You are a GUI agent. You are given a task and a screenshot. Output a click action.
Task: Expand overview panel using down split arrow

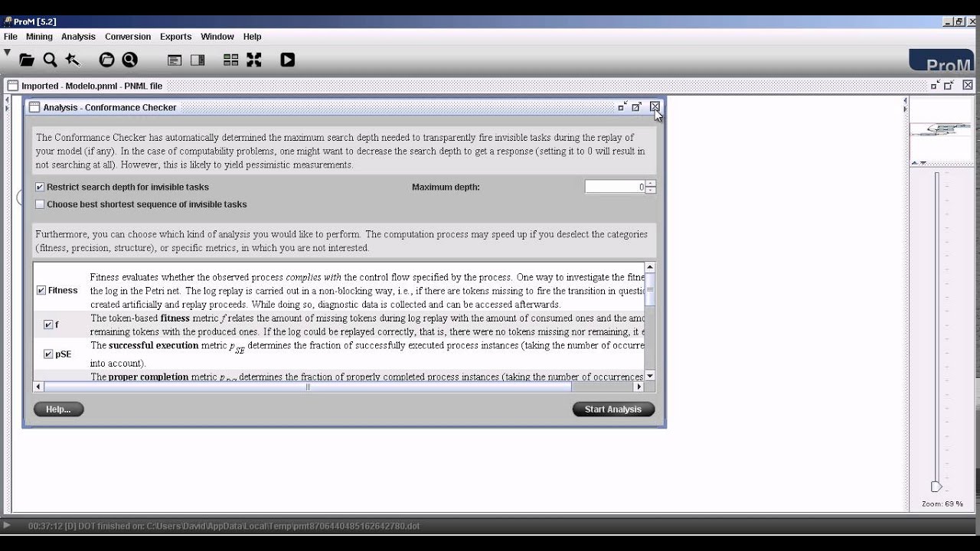click(923, 162)
